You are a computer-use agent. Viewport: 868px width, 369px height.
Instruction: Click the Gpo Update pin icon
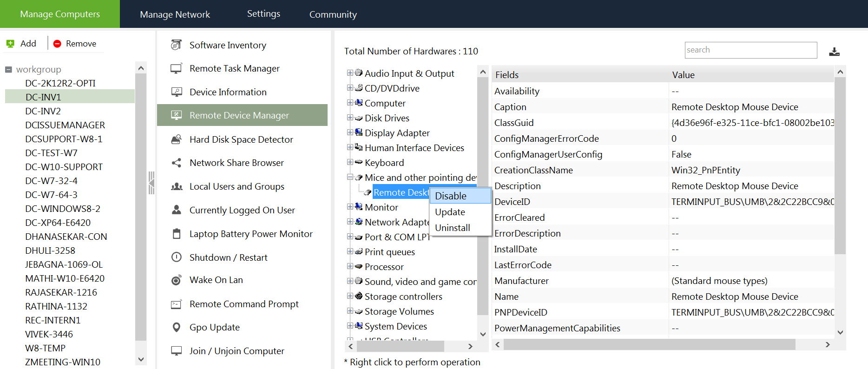[x=176, y=327]
